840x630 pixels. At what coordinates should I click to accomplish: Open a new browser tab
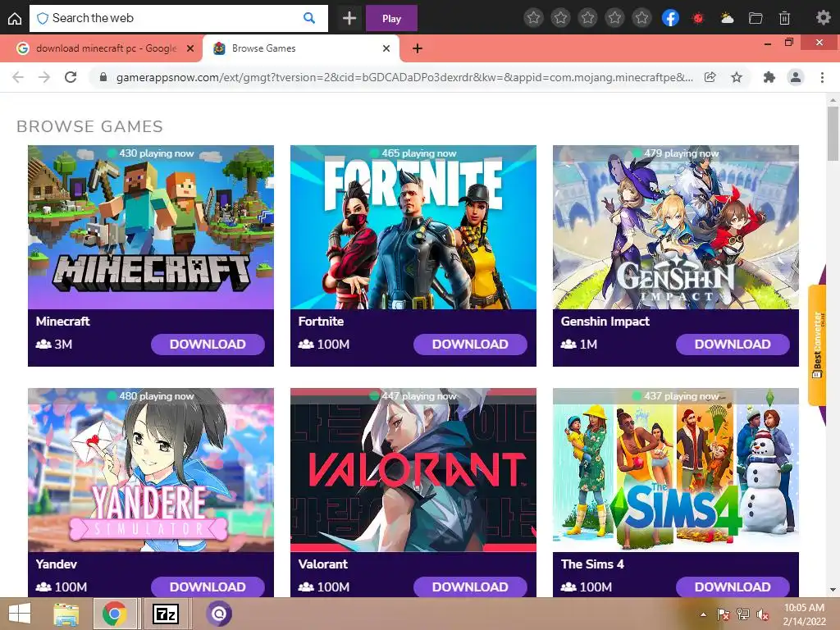[418, 48]
